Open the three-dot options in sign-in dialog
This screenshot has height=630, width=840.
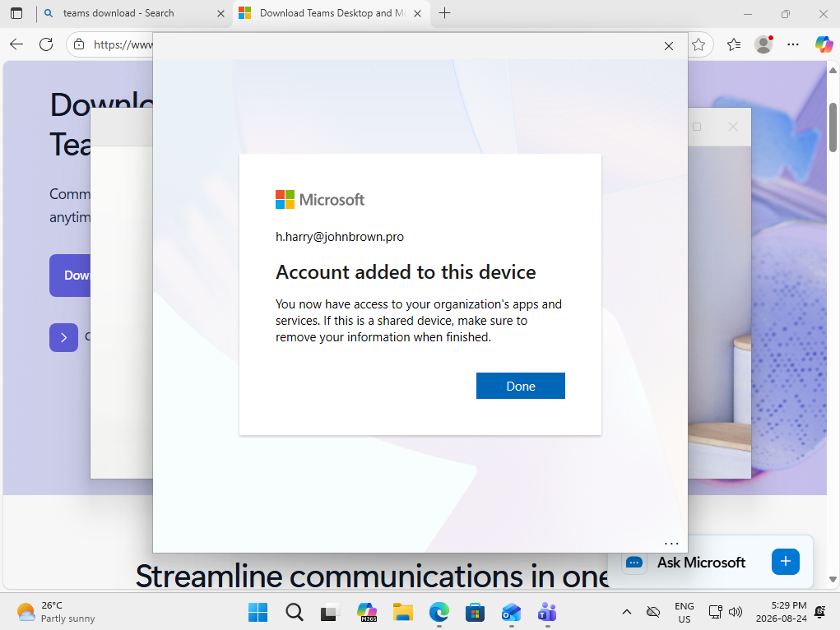(x=671, y=543)
